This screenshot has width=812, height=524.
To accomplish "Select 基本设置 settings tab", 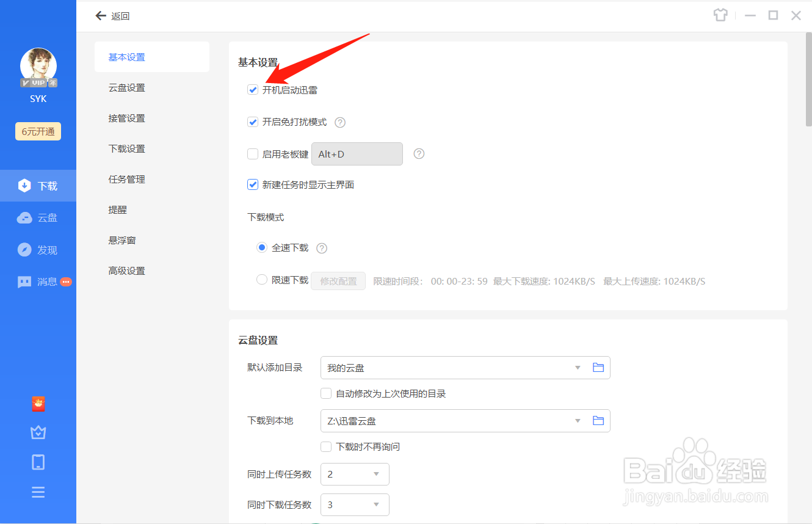I will (x=152, y=57).
